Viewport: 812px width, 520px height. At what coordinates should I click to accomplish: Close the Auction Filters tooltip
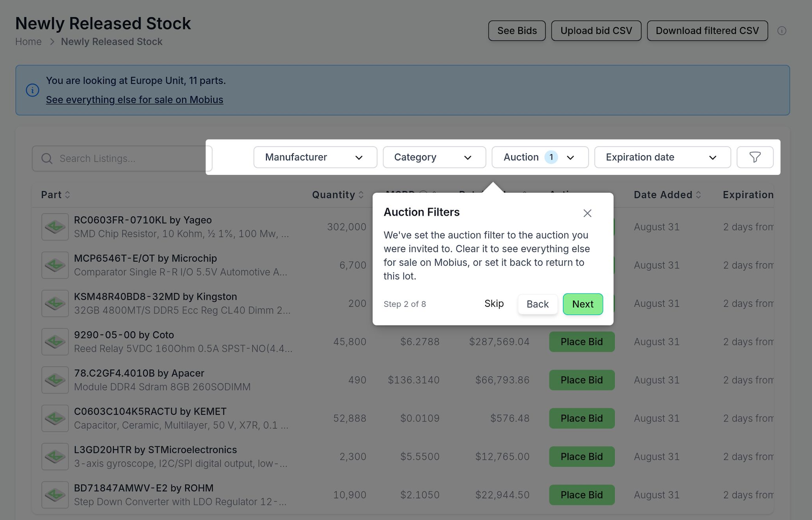point(587,213)
